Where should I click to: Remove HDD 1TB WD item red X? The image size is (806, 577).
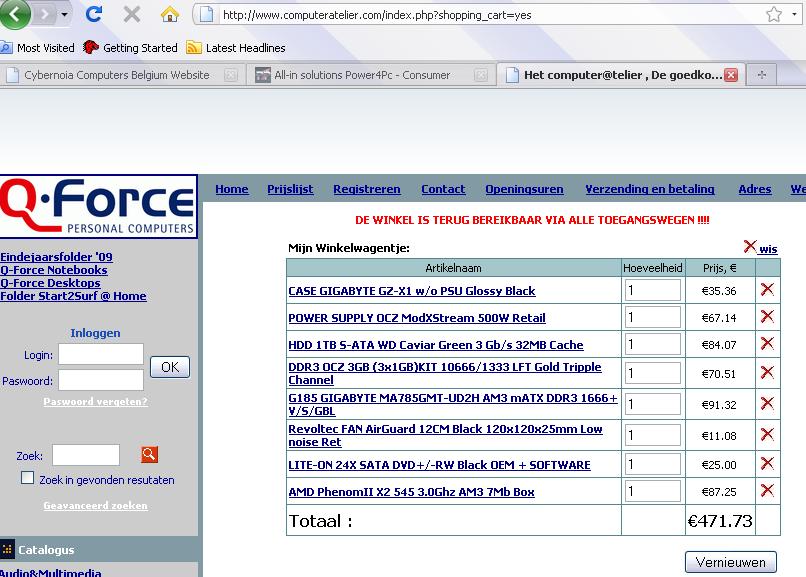coord(767,343)
